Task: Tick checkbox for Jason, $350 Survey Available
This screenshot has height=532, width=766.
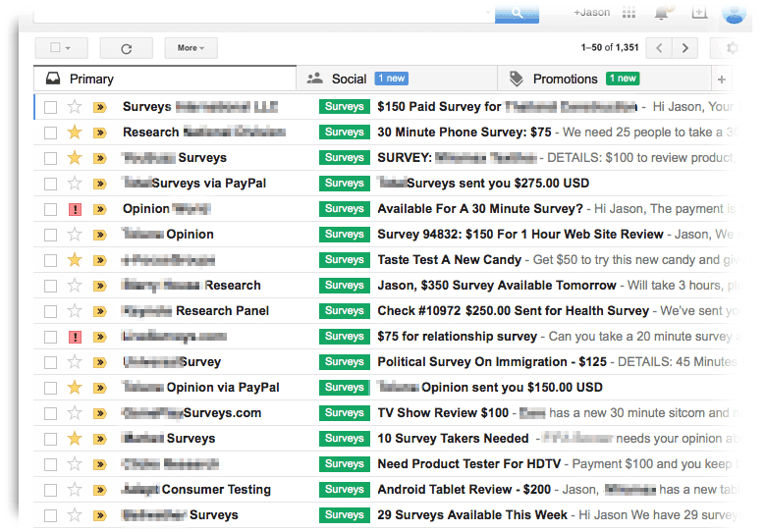Action: click(50, 286)
